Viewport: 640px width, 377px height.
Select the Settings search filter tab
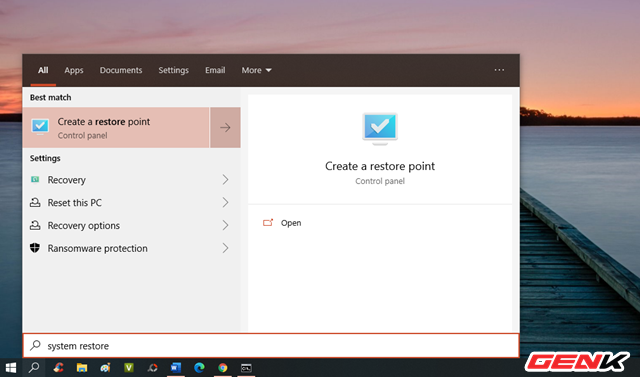pyautogui.click(x=173, y=70)
